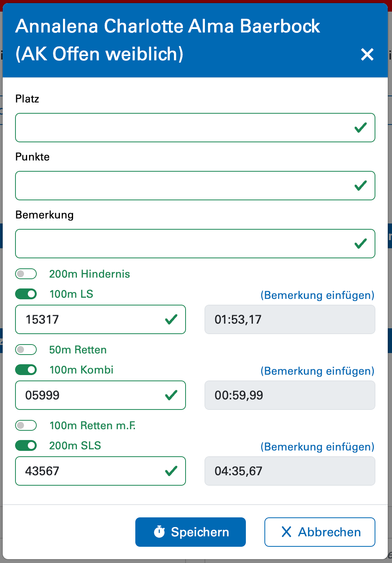Screen dimensions: 392x563
Task: Enable the 200m Hindernis toggle
Action: click(26, 274)
